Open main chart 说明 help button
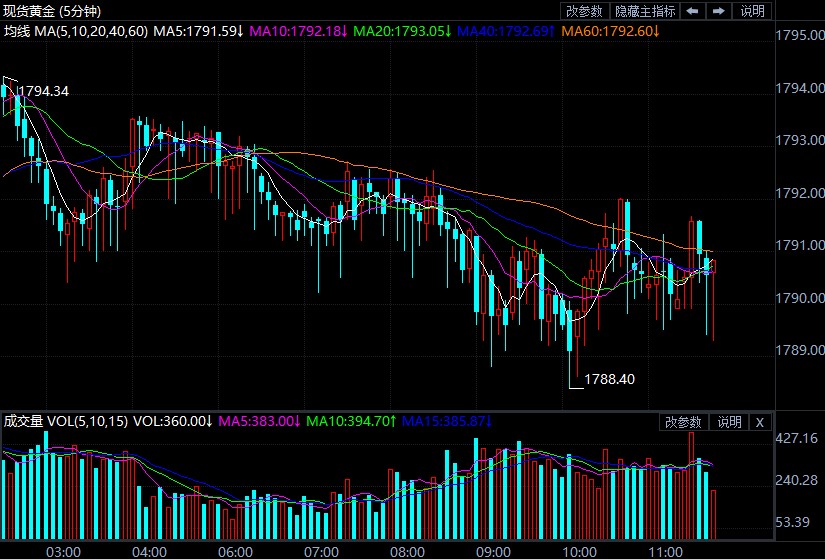This screenshot has height=559, width=825. 752,11
